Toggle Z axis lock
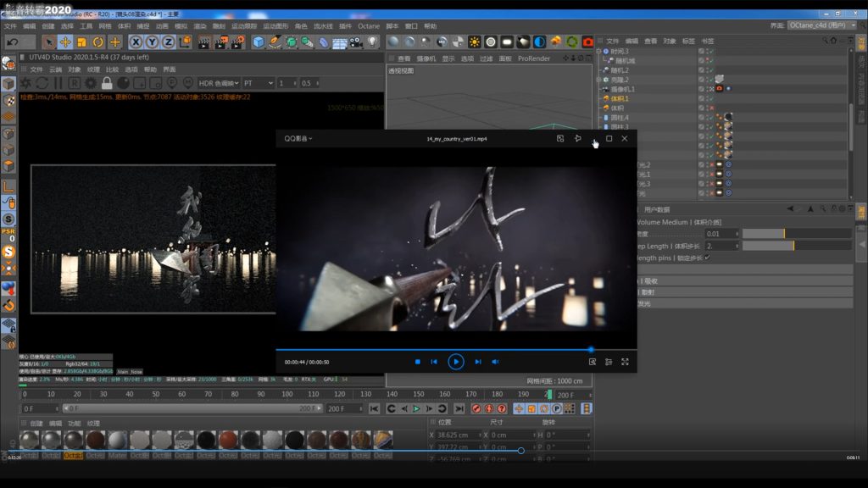This screenshot has width=868, height=488. click(168, 42)
